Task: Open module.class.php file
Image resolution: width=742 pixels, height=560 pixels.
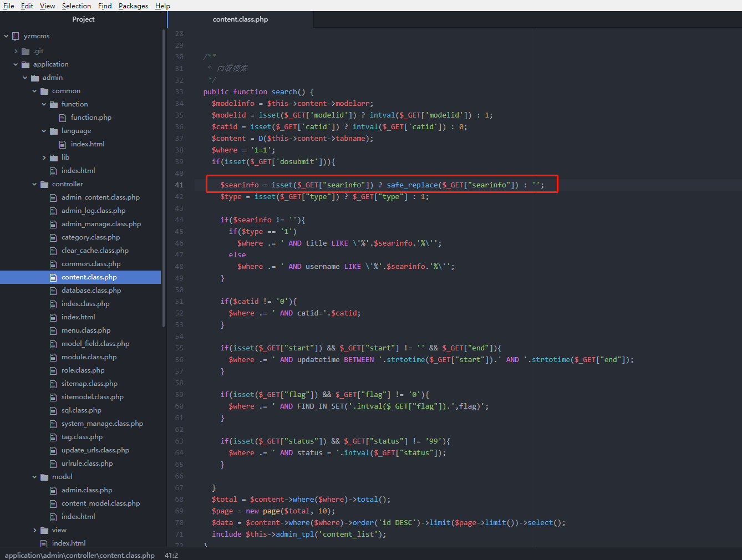Action: tap(89, 357)
